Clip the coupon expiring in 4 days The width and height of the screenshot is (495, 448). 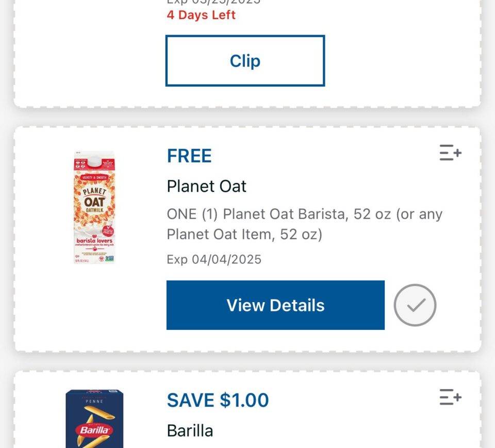tap(245, 61)
